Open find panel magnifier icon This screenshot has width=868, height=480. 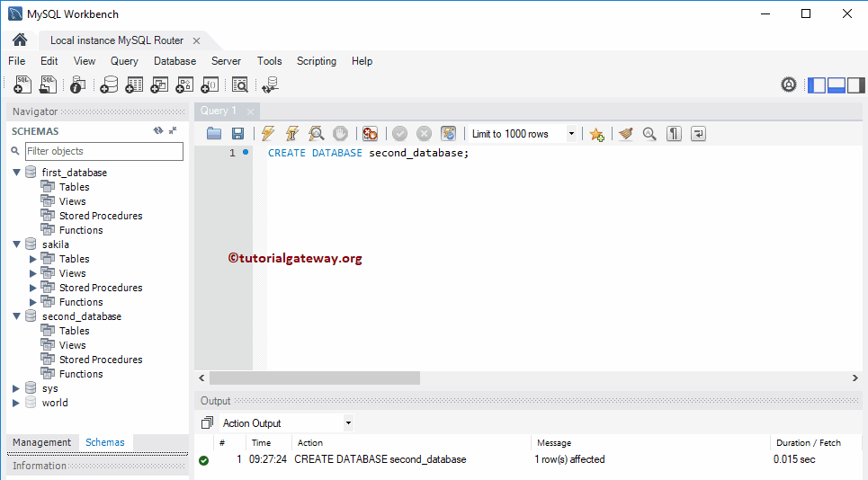pyautogui.click(x=649, y=133)
